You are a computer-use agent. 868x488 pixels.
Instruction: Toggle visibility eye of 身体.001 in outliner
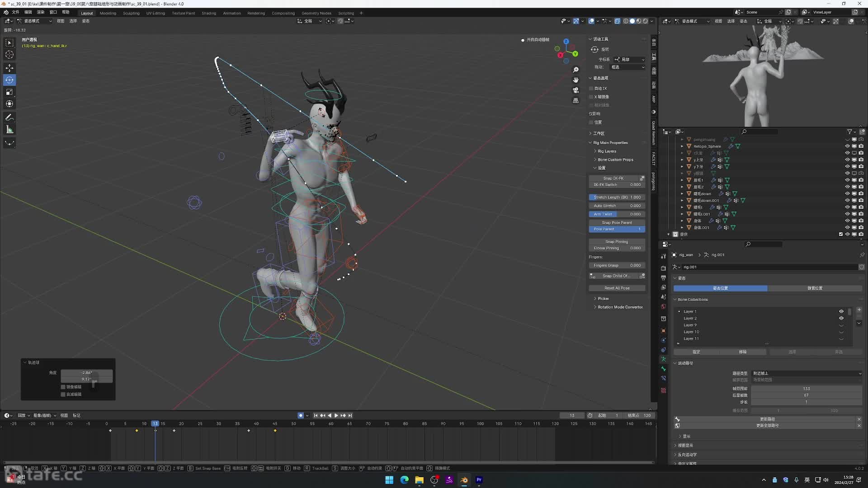tap(847, 228)
